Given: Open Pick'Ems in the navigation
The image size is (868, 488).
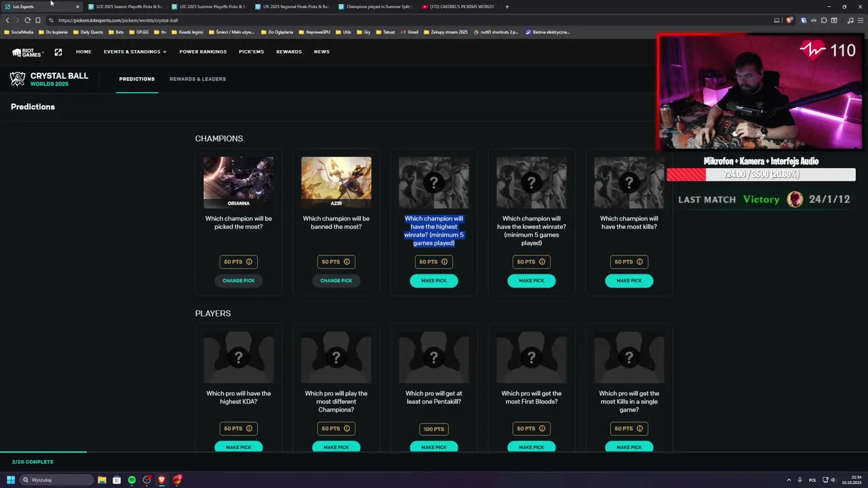Looking at the screenshot, I should click(x=252, y=52).
